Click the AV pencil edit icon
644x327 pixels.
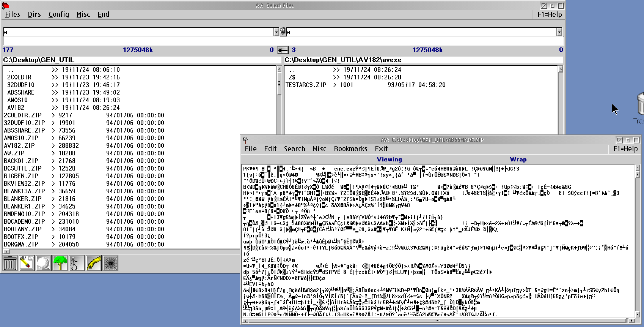(x=27, y=263)
